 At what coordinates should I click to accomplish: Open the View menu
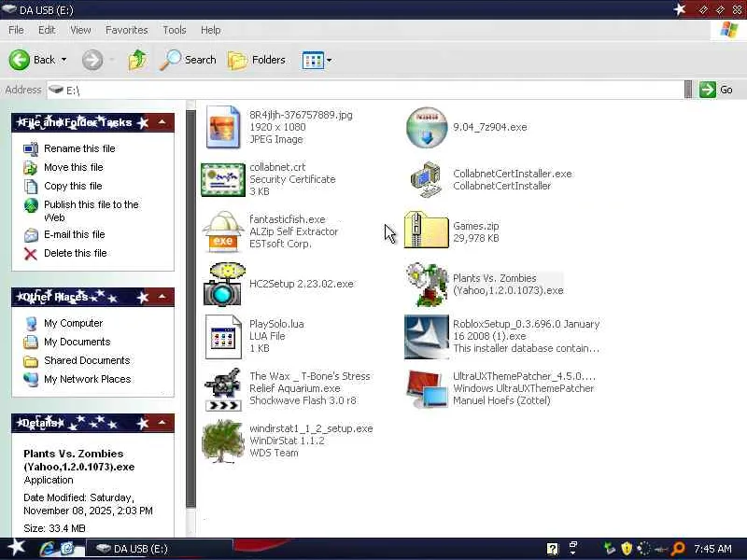point(80,30)
